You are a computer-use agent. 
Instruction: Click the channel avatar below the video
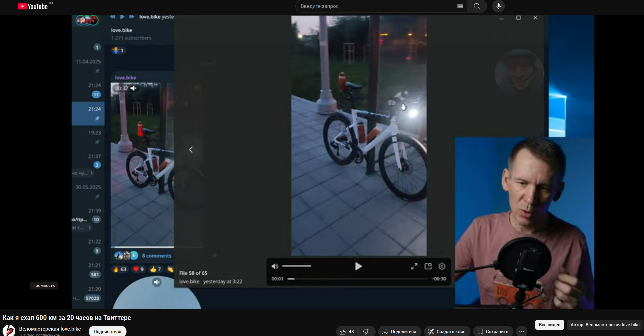click(x=9, y=330)
